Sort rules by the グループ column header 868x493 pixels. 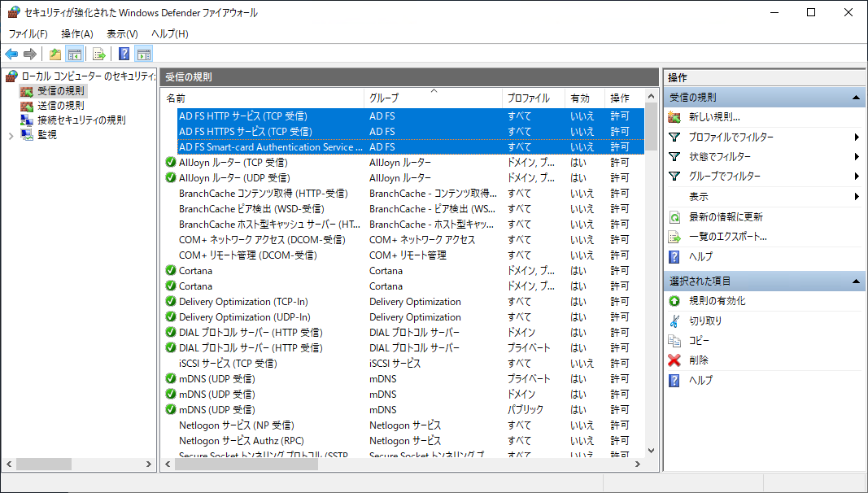pyautogui.click(x=434, y=98)
